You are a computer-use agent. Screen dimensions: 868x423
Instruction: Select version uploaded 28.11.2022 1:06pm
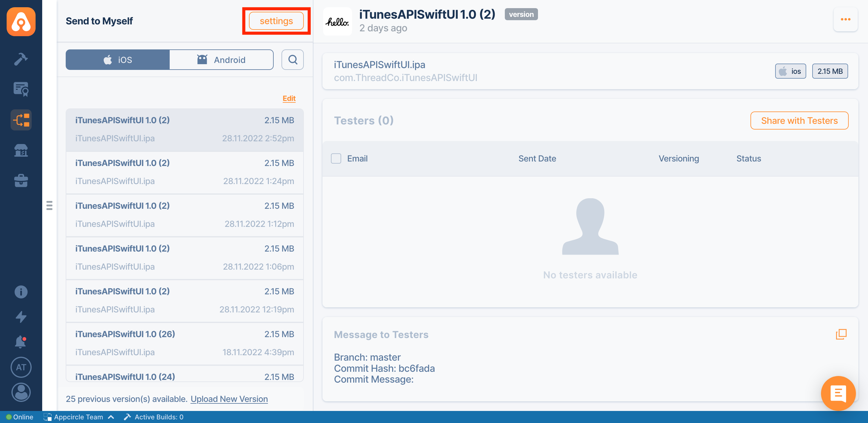[x=185, y=258]
